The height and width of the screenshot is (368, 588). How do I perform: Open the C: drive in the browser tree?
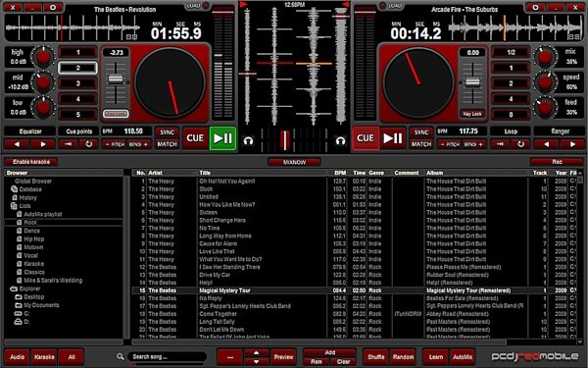click(22, 314)
